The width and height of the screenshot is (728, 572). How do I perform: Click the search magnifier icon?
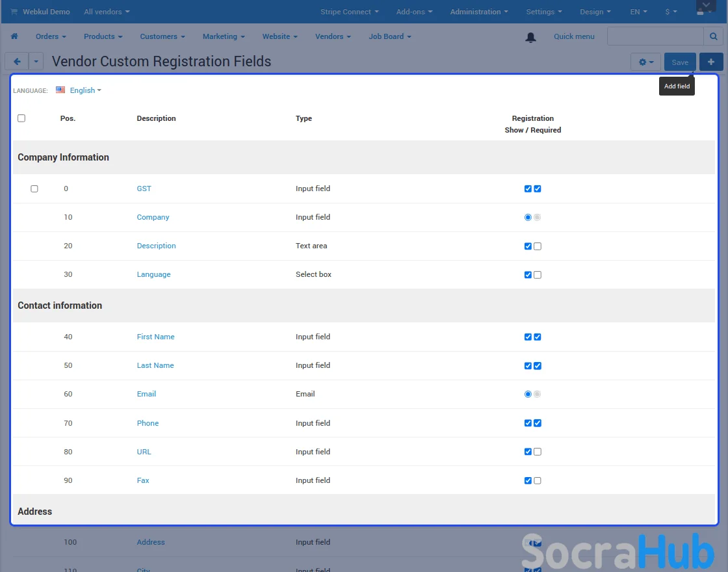[713, 36]
